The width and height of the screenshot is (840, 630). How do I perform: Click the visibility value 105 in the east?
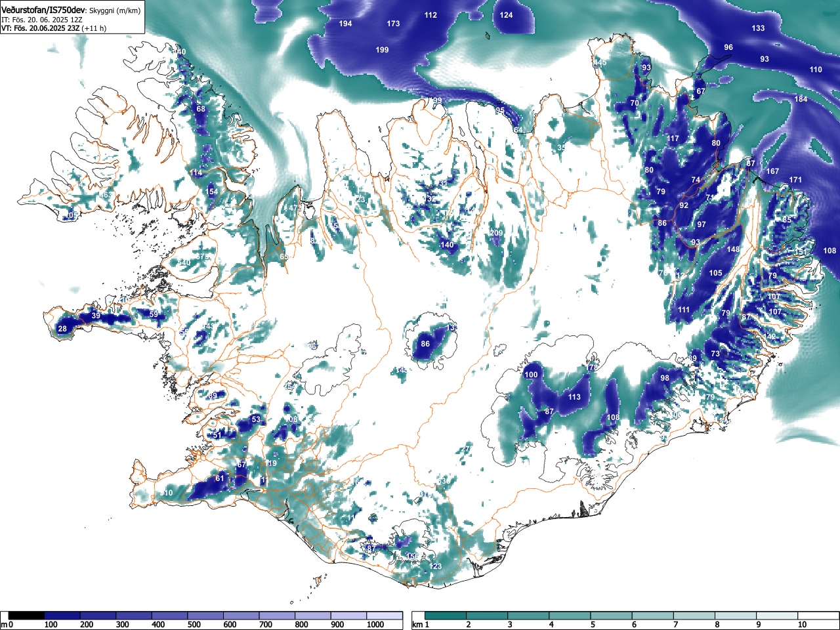coord(715,273)
